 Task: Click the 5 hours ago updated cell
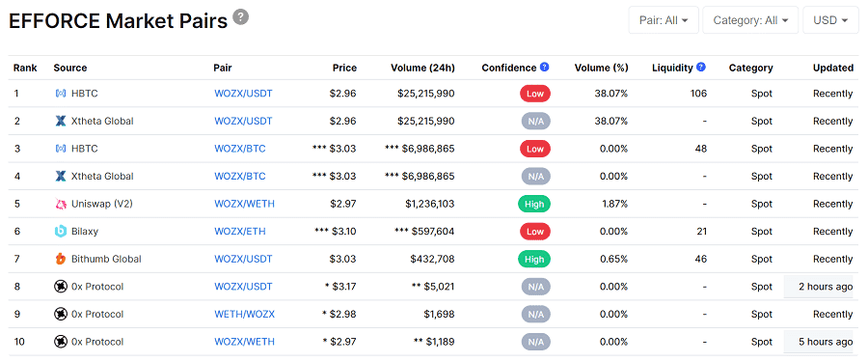tap(818, 342)
